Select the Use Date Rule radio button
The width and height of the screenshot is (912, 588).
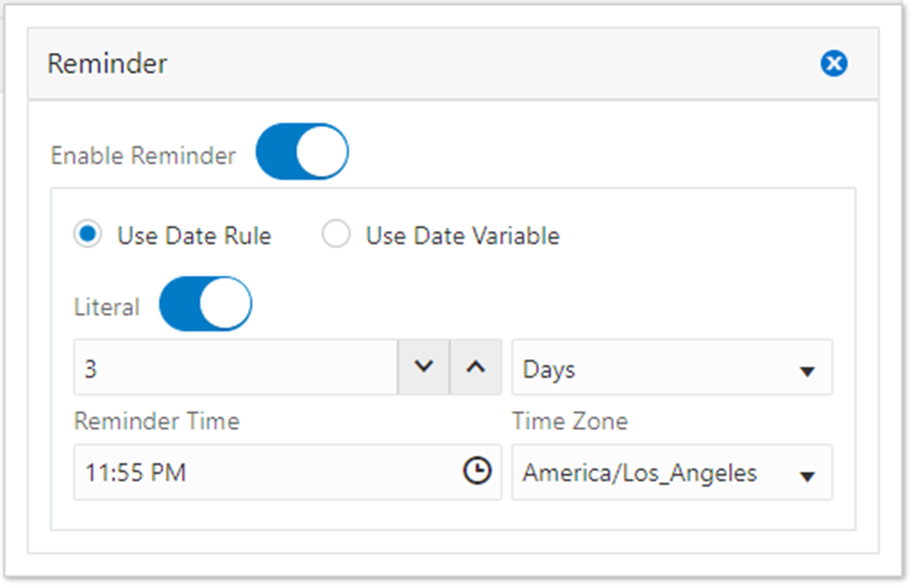coord(88,235)
